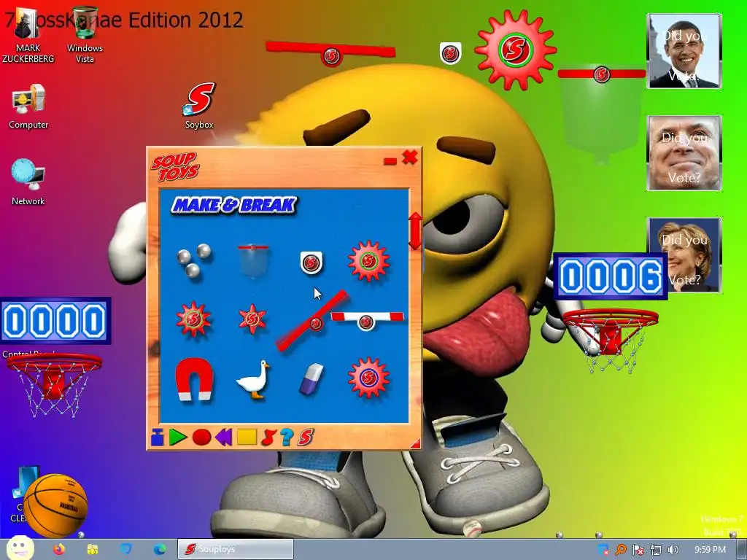Switch to the Souptoys taskbar button

click(236, 549)
